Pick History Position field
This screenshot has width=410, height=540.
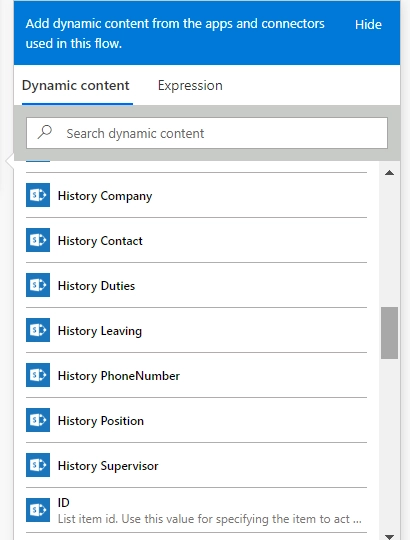click(196, 420)
